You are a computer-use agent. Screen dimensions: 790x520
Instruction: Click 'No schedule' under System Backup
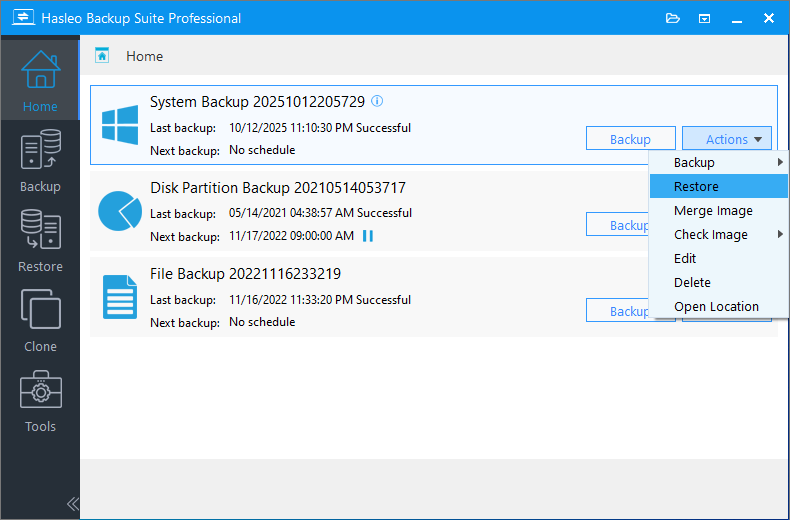pyautogui.click(x=262, y=150)
